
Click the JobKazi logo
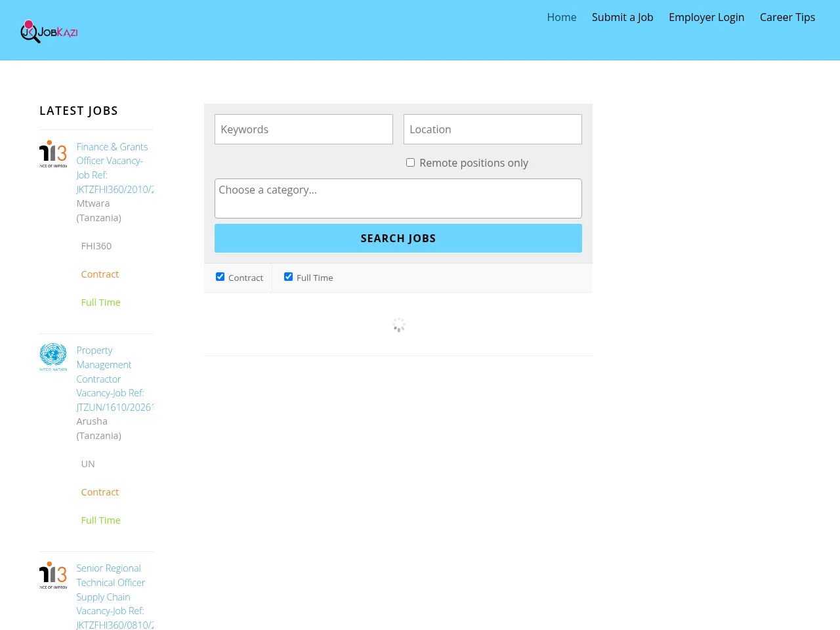(49, 31)
